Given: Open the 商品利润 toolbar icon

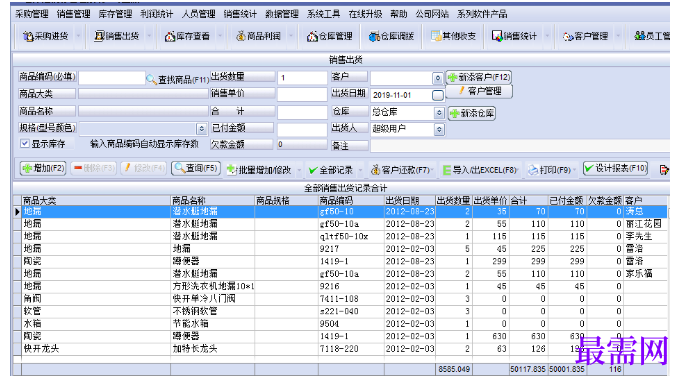Looking at the screenshot, I should (x=241, y=36).
